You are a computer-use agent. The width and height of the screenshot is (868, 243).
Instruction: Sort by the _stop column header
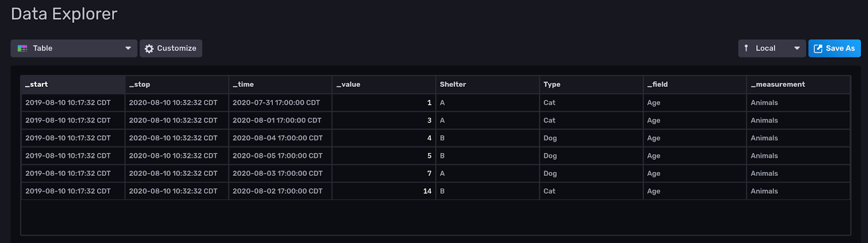click(177, 85)
